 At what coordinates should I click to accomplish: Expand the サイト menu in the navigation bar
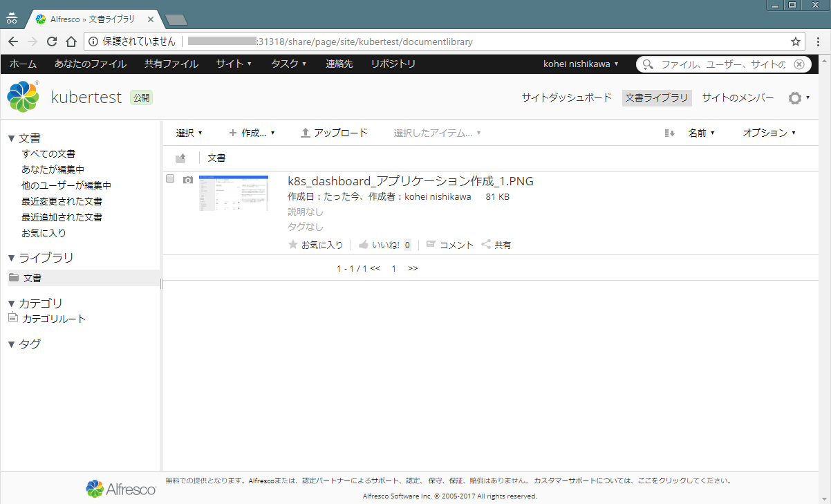233,64
